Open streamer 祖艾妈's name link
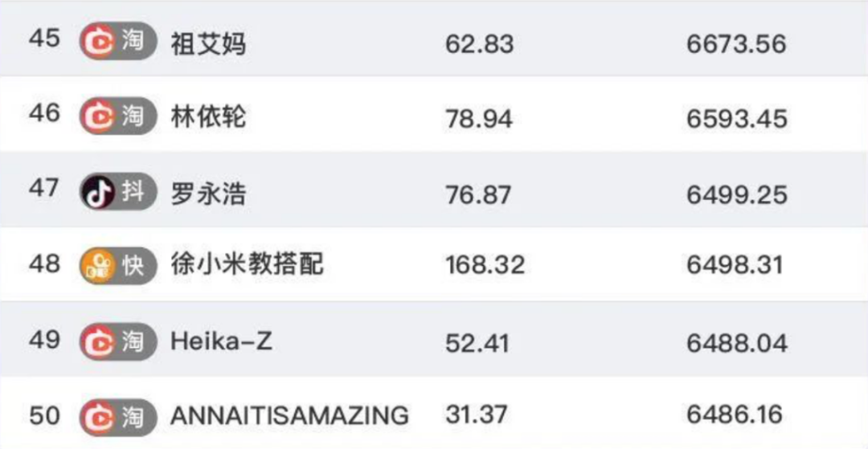Screen dimensions: 868x449 point(208,43)
